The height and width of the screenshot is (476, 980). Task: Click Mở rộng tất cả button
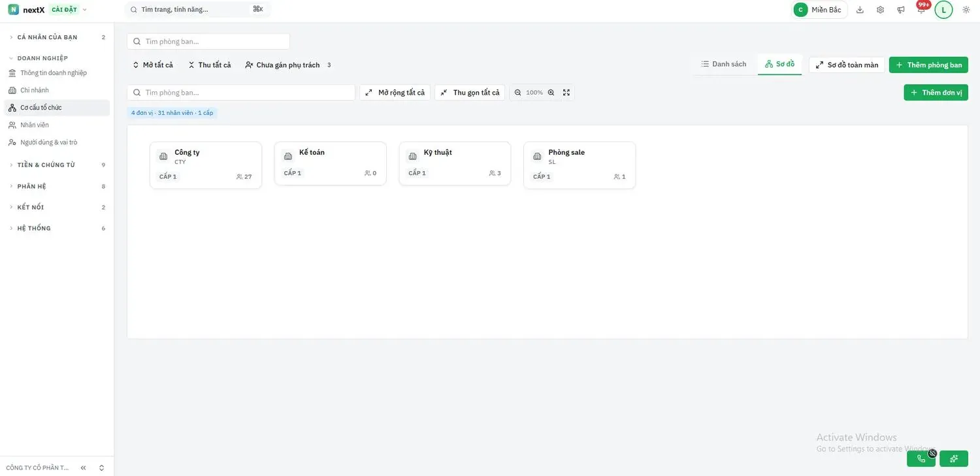[395, 93]
